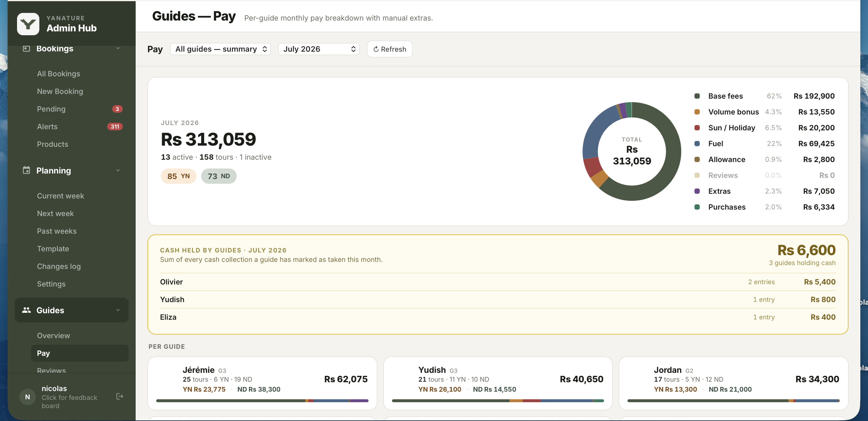Click the Refresh button
868x421 pixels.
[x=390, y=49]
